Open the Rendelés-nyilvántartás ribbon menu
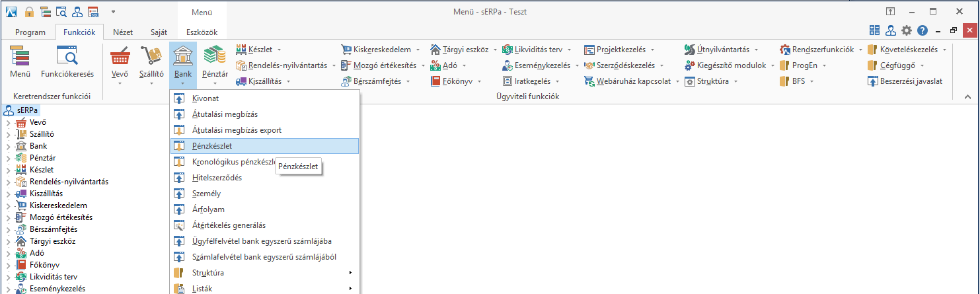The width and height of the screenshot is (980, 294). pyautogui.click(x=286, y=65)
